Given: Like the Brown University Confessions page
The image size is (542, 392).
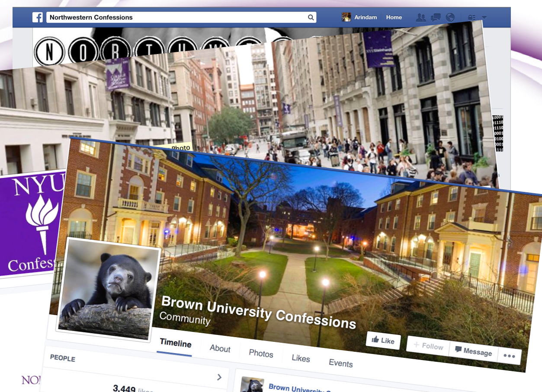Looking at the screenshot, I should pyautogui.click(x=383, y=340).
